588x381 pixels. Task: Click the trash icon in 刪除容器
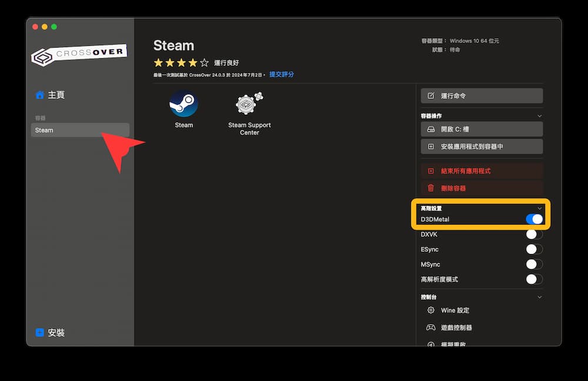tap(431, 188)
